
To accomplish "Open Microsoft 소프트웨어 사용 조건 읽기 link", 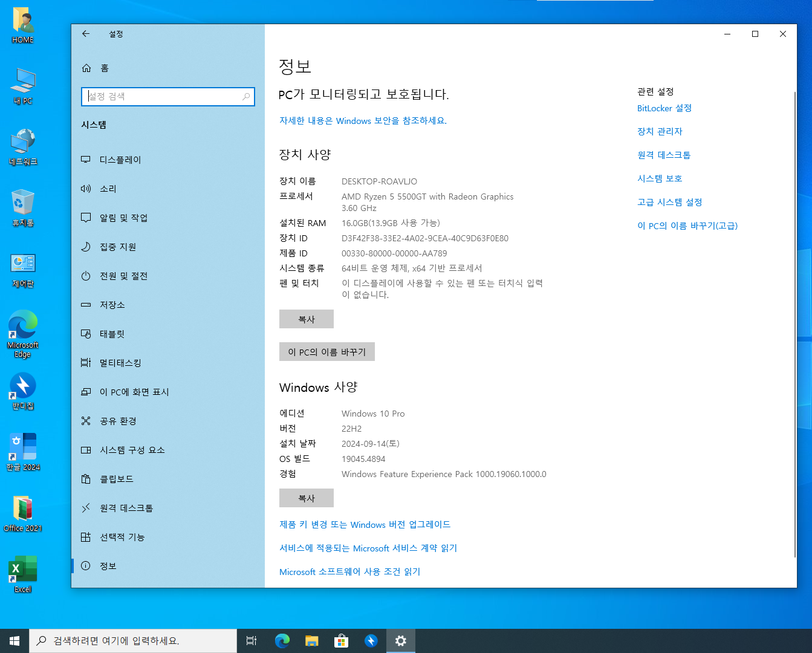I will pos(349,572).
